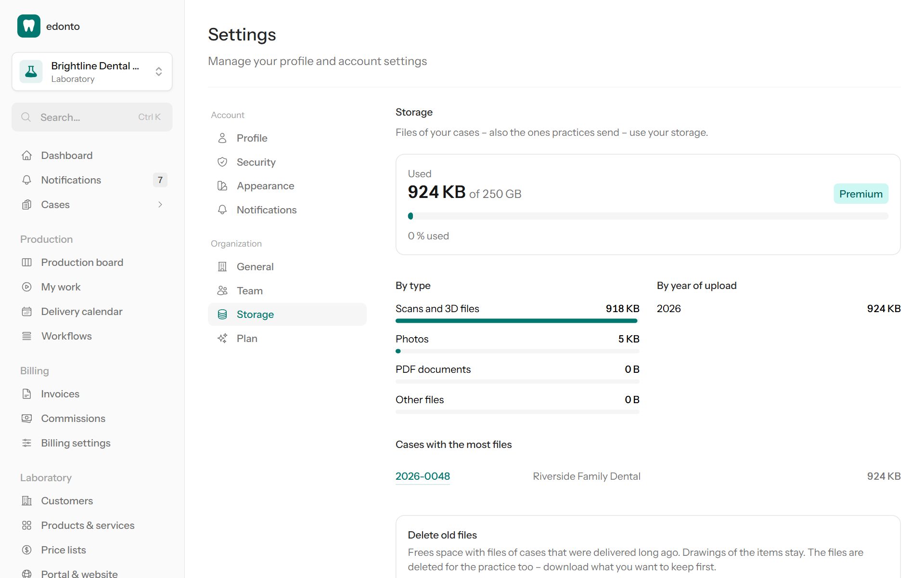Open the Dashboard home icon

click(27, 156)
